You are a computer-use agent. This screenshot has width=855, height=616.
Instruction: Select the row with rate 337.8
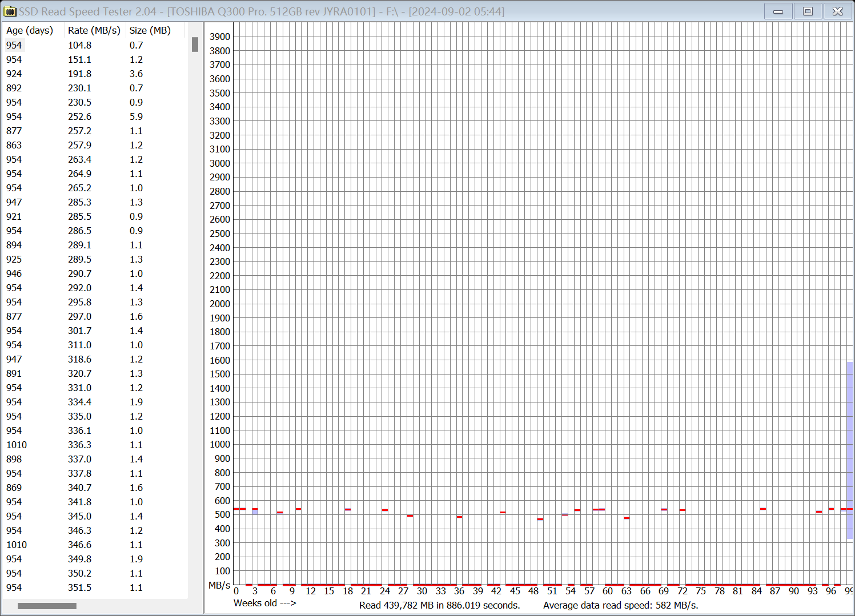pos(95,473)
